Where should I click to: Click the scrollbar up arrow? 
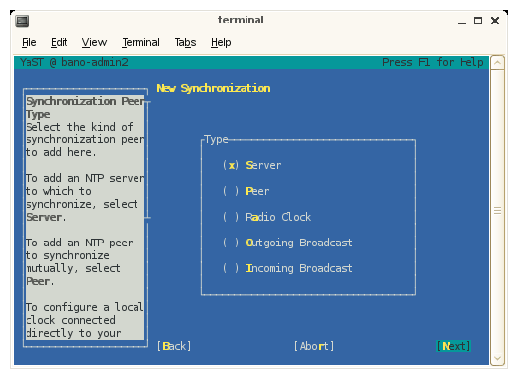pos(497,62)
